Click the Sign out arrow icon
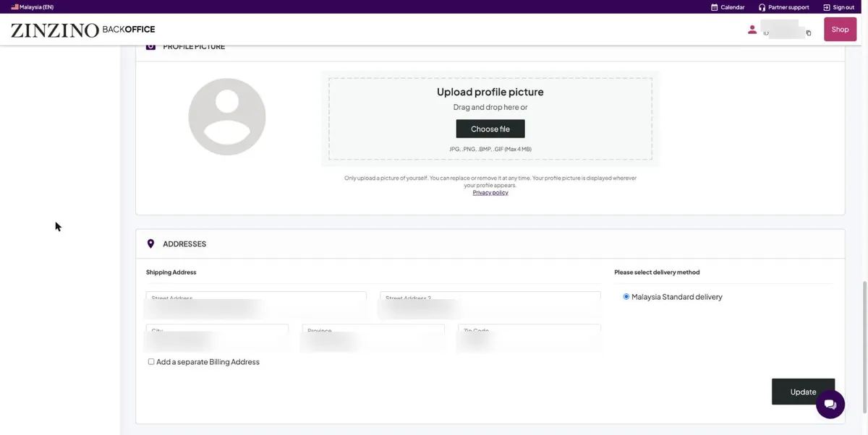Viewport: 868px width, 435px height. pyautogui.click(x=827, y=7)
